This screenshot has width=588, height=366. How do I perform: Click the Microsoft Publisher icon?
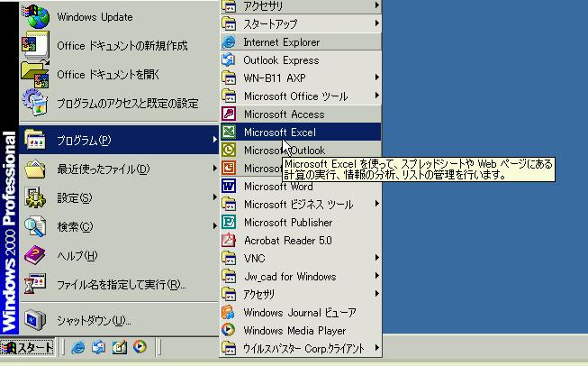pos(229,222)
